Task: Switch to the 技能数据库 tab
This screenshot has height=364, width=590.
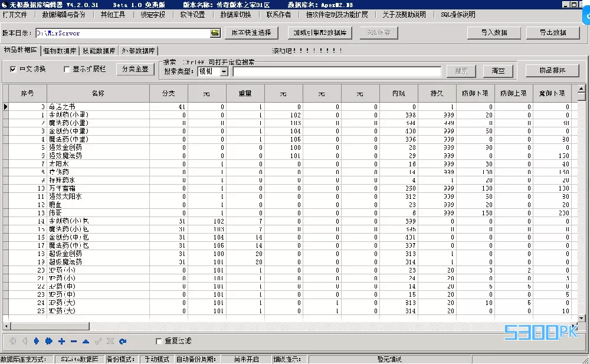Action: (x=99, y=51)
